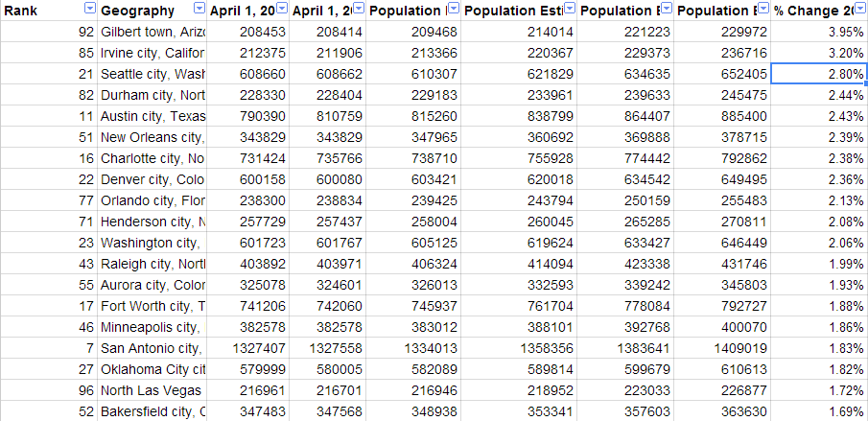Open filter arrow for column starting with 209468
The height and width of the screenshot is (421, 868).
[x=452, y=10]
